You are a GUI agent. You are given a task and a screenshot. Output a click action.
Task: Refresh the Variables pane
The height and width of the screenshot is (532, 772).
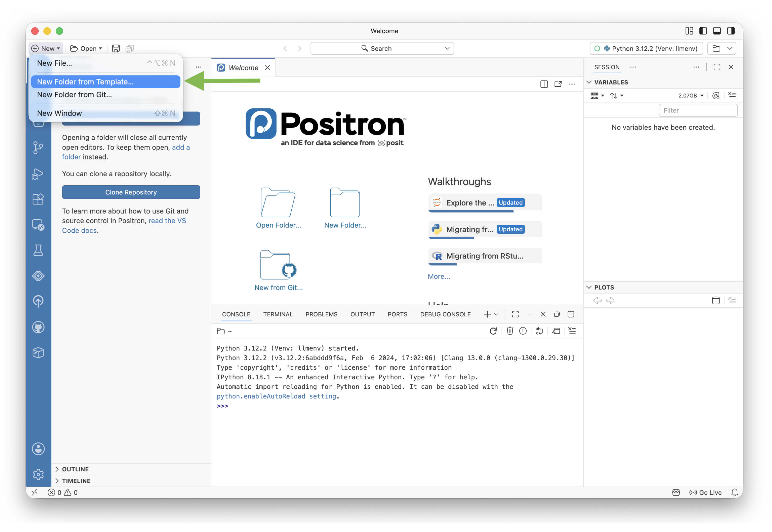[x=716, y=96]
